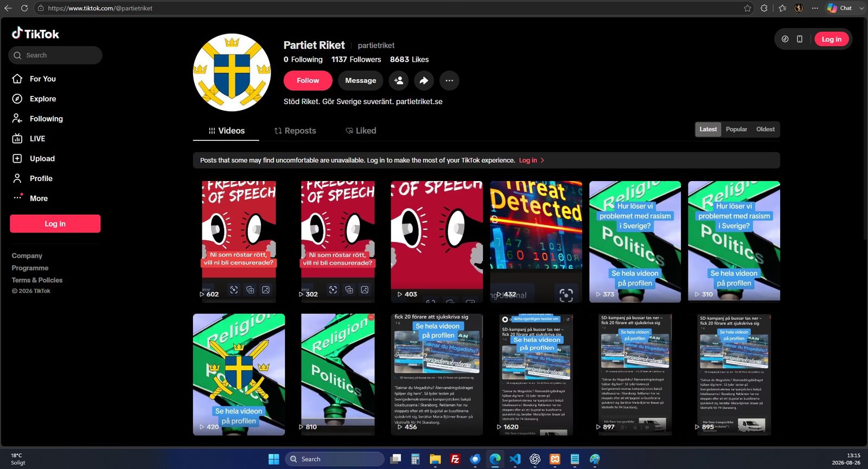Click the add-friend icon next to Message

pos(399,80)
